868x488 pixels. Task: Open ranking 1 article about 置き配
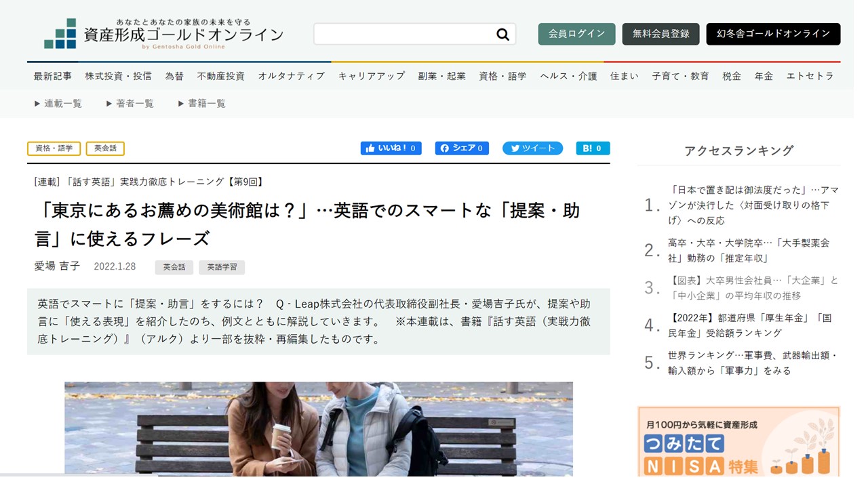tap(753, 205)
